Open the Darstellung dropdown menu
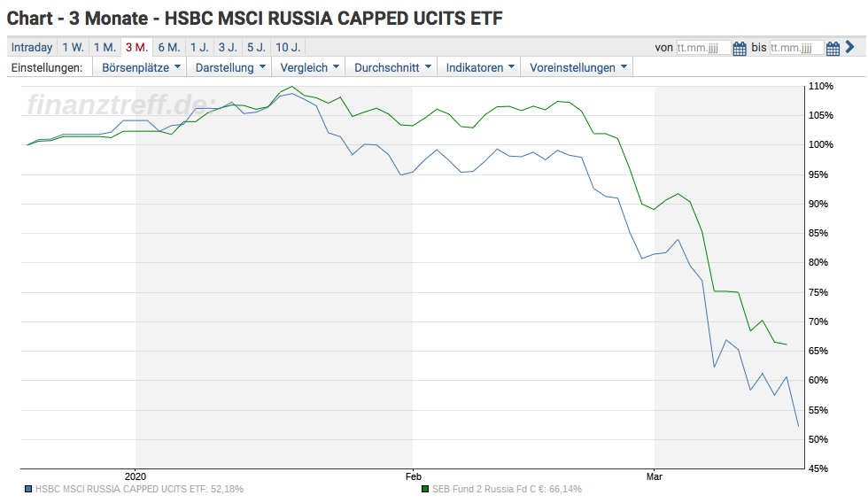868x503 pixels. click(x=231, y=67)
